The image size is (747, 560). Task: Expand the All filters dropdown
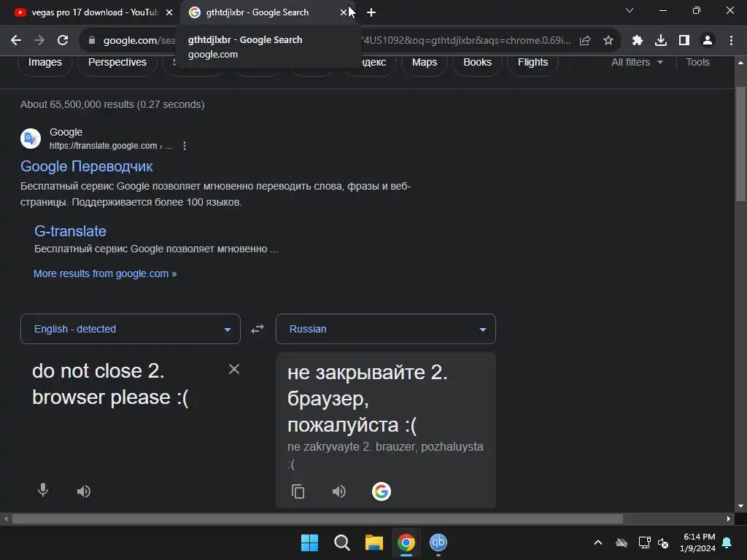637,63
